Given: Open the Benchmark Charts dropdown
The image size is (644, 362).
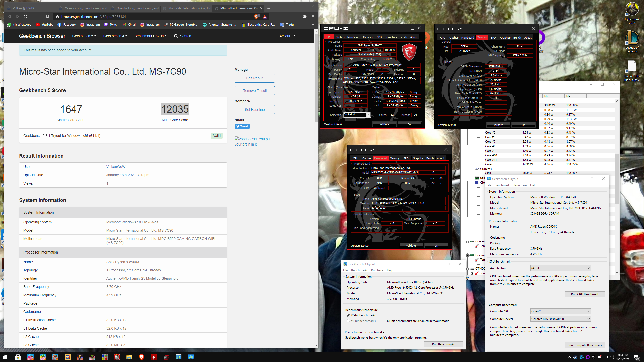Looking at the screenshot, I should (x=150, y=36).
